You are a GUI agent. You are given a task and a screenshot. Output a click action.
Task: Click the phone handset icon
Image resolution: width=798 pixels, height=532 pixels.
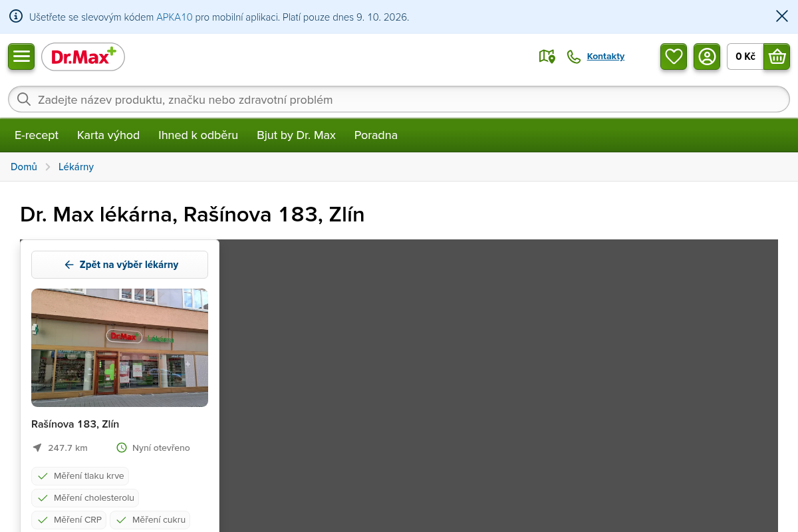click(573, 57)
